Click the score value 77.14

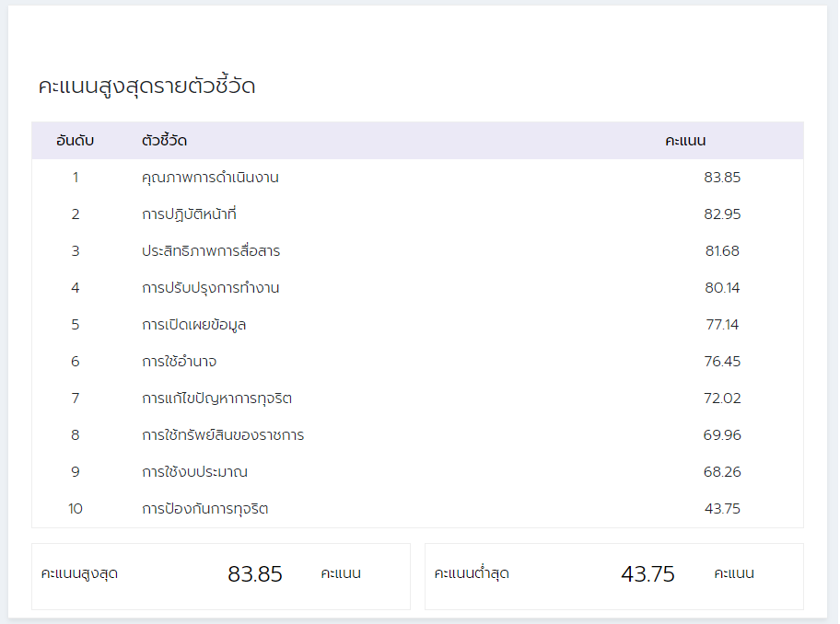[x=722, y=325]
